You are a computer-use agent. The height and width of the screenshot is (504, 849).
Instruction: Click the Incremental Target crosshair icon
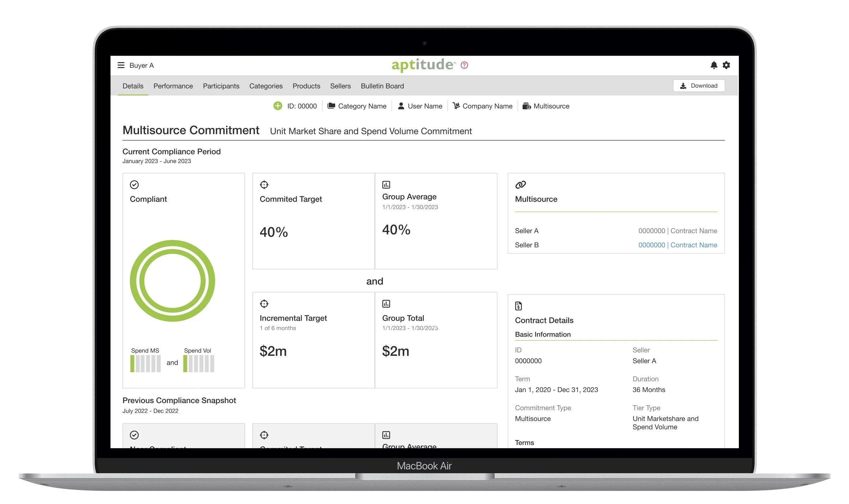[x=264, y=304]
